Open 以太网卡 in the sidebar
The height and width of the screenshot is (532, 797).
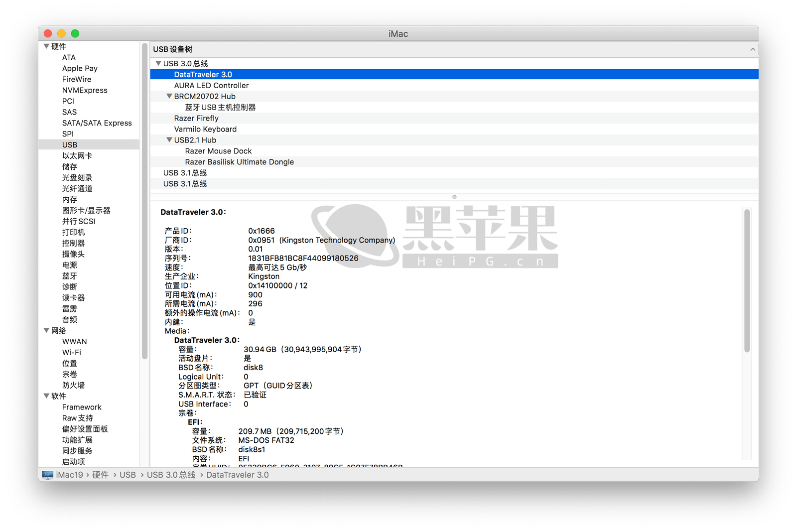(77, 156)
